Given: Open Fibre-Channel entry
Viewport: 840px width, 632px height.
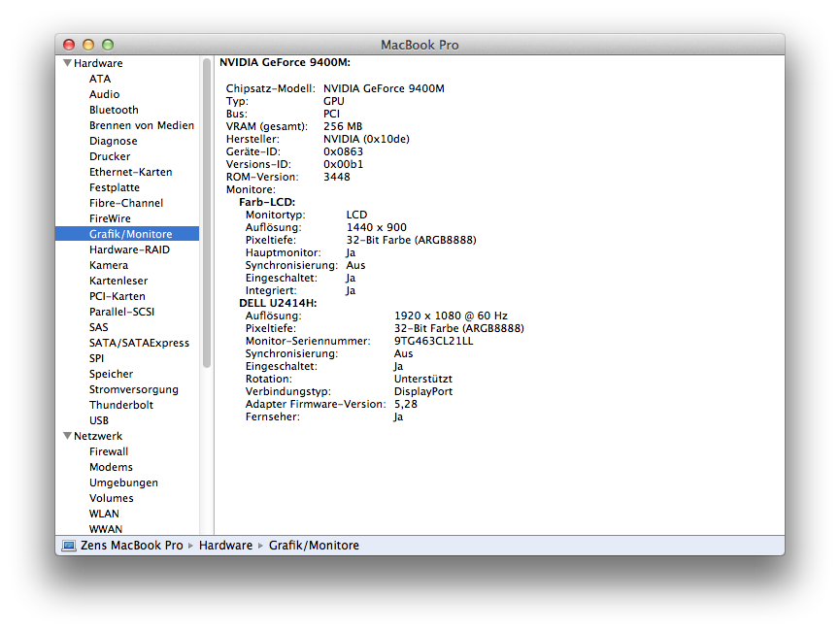Looking at the screenshot, I should [x=126, y=203].
